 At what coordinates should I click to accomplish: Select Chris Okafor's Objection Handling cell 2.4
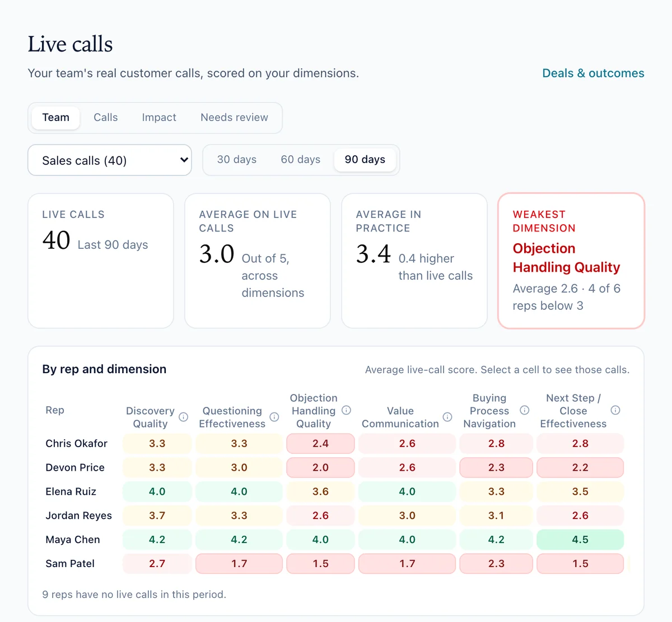[320, 443]
